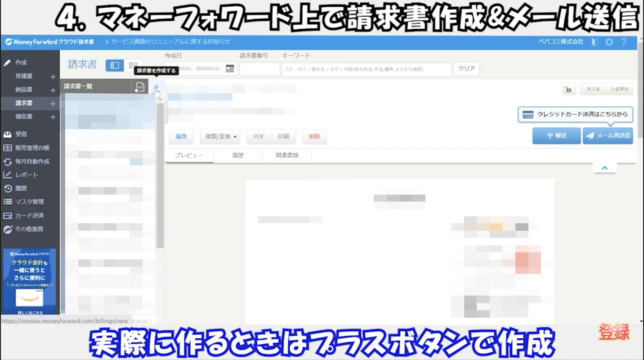Export the invoice list via the CSV icon
Screen dimensions: 644x360
tap(140, 86)
